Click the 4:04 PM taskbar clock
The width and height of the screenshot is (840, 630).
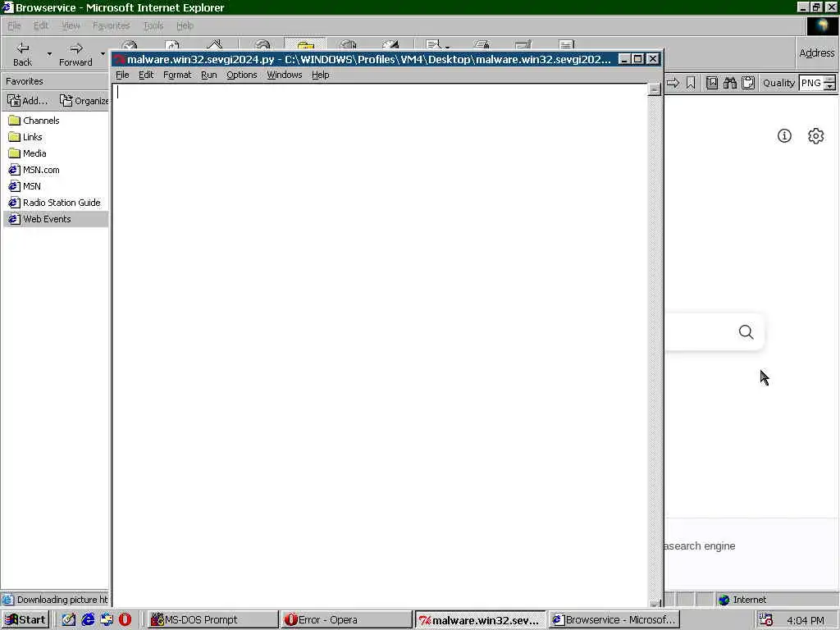pyautogui.click(x=806, y=620)
